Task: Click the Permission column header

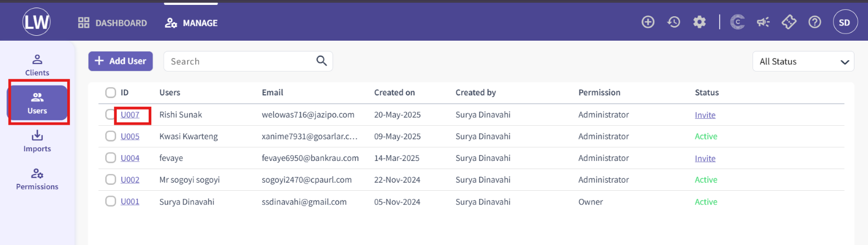Action: [599, 93]
